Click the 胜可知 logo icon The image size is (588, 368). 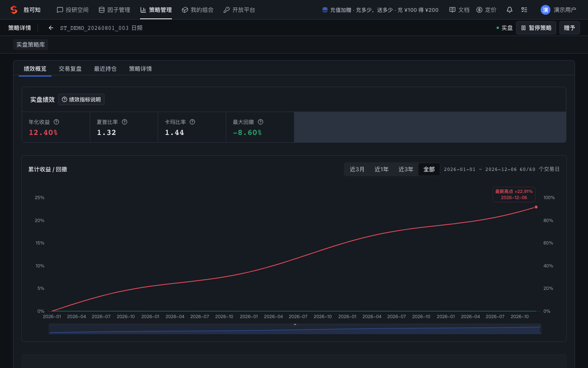coord(14,10)
